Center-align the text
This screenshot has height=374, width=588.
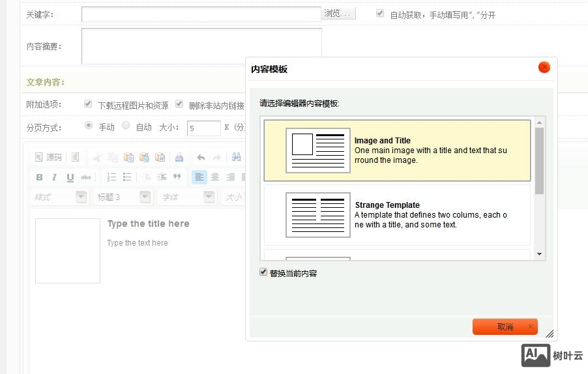pos(214,177)
